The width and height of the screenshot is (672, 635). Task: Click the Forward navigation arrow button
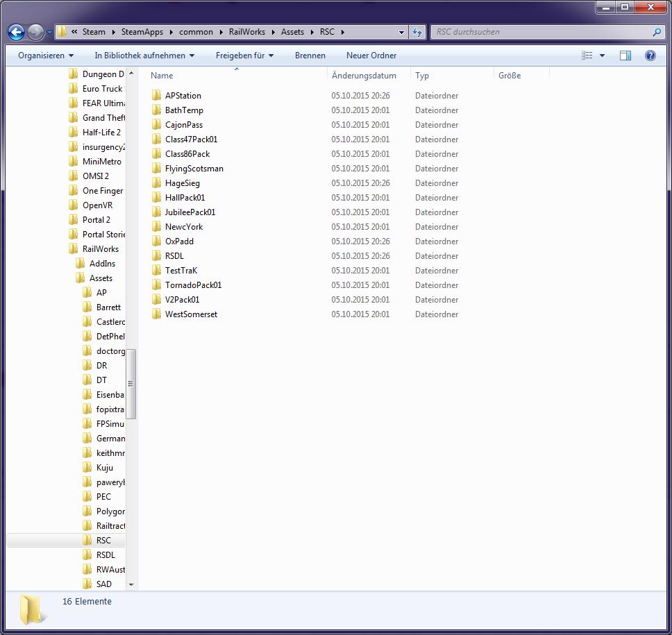point(35,32)
